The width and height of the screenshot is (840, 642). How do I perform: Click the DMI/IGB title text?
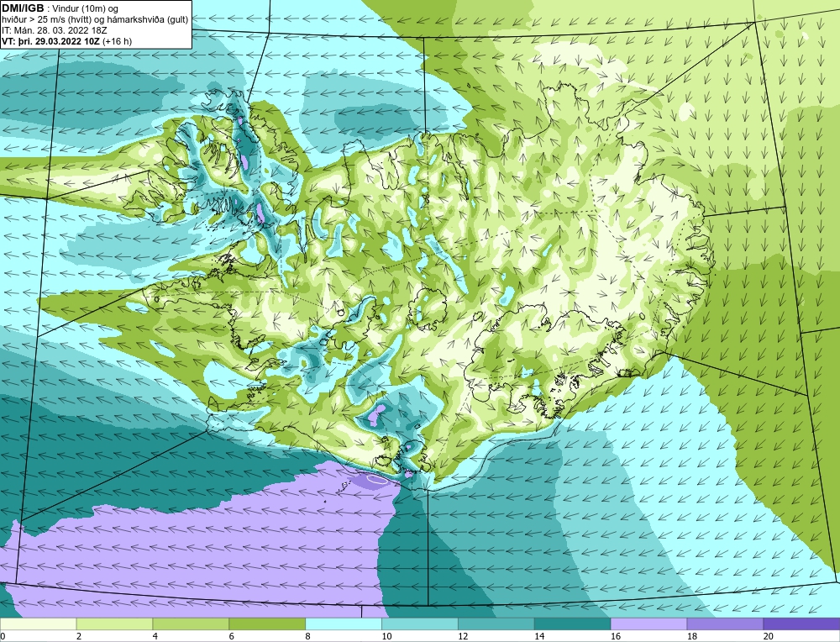pos(23,8)
